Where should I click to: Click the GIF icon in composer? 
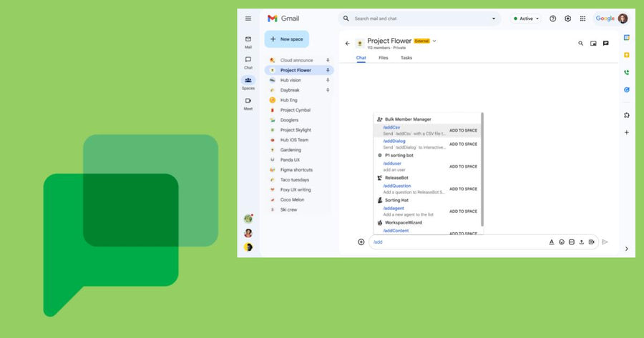click(x=571, y=242)
